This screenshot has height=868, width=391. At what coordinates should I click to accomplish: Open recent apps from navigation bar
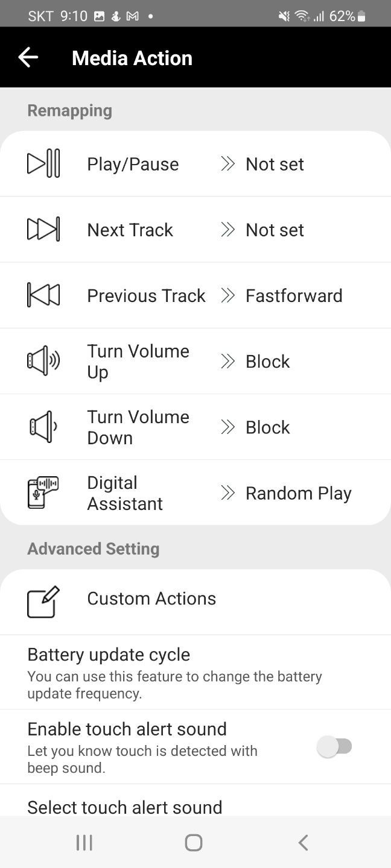(x=84, y=842)
